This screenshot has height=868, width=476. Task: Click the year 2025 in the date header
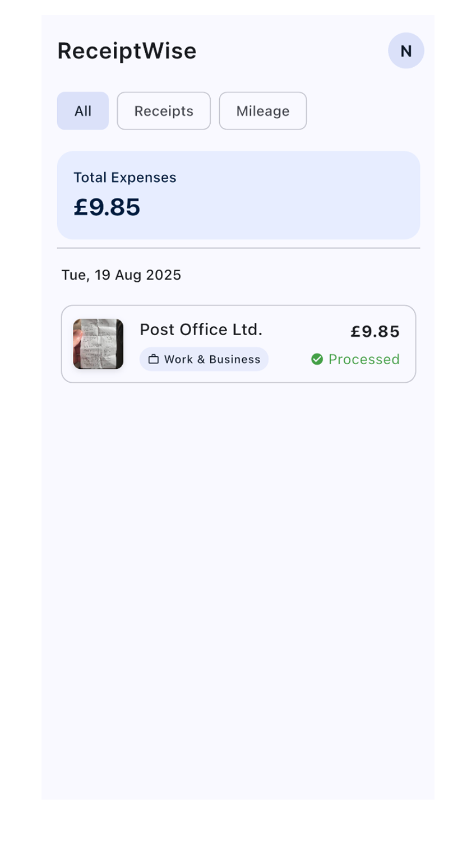(x=163, y=275)
